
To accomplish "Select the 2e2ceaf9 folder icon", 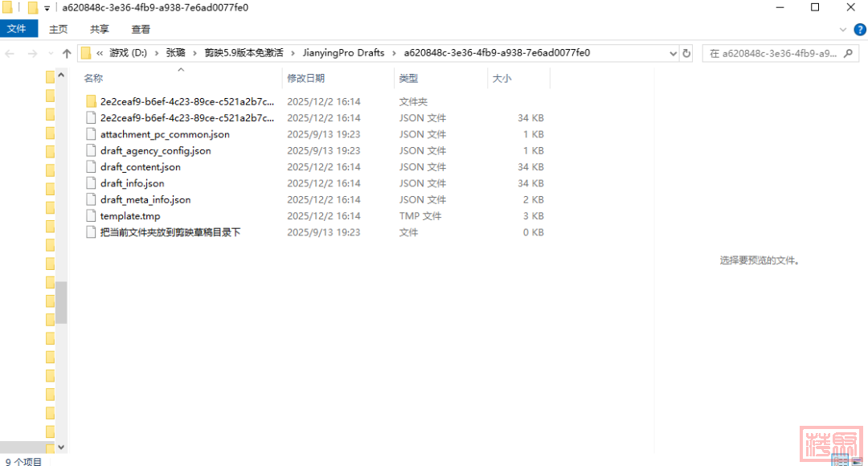I will [x=91, y=102].
